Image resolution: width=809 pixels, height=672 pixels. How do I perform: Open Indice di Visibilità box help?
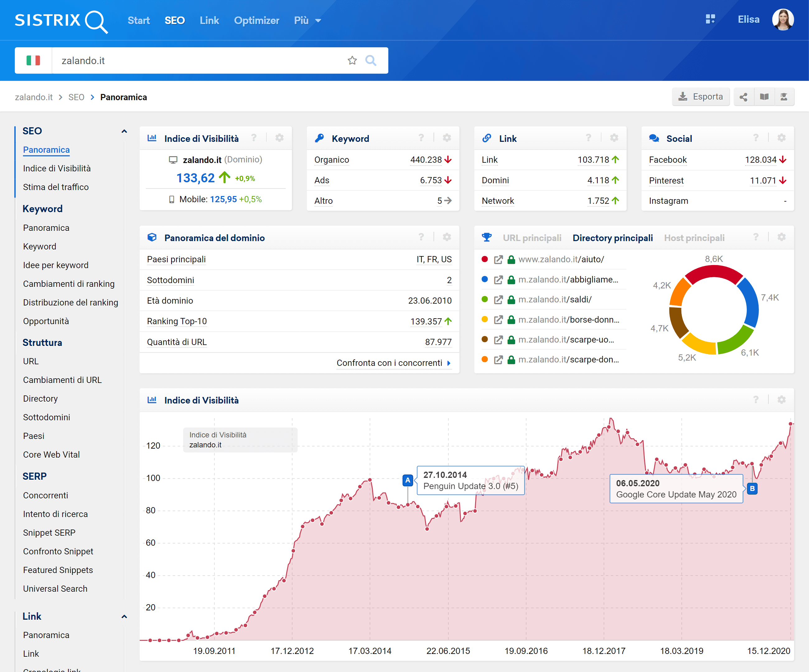coord(254,138)
